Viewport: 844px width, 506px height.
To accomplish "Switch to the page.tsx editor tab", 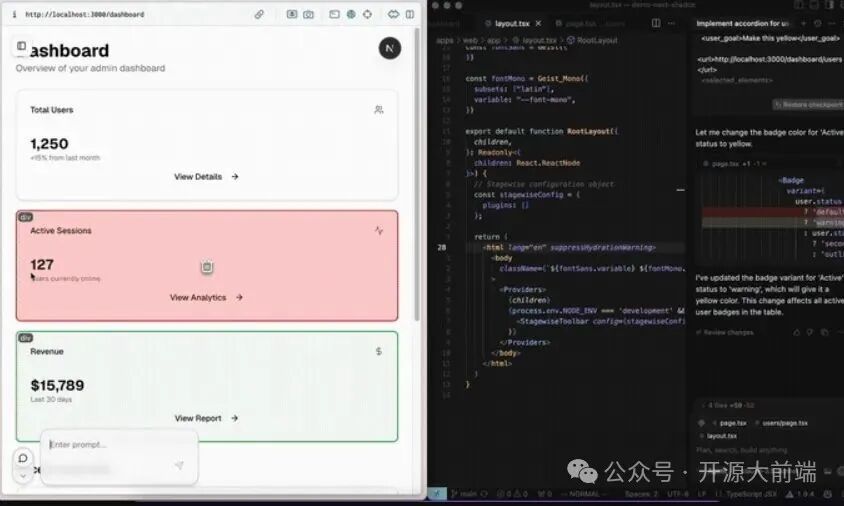I will (590, 24).
